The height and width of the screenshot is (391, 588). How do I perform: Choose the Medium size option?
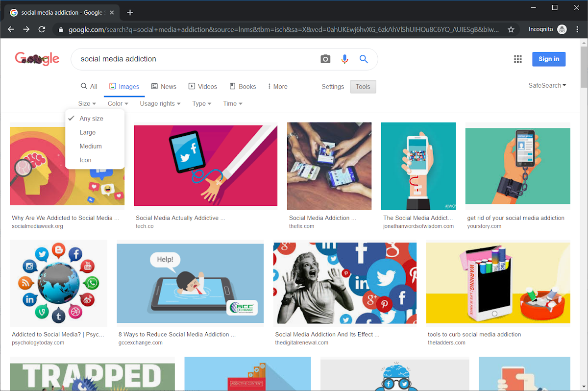95,146
